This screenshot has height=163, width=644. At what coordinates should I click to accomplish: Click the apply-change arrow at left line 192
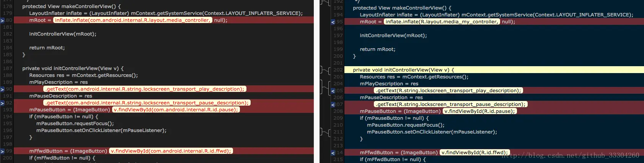click(x=2, y=103)
